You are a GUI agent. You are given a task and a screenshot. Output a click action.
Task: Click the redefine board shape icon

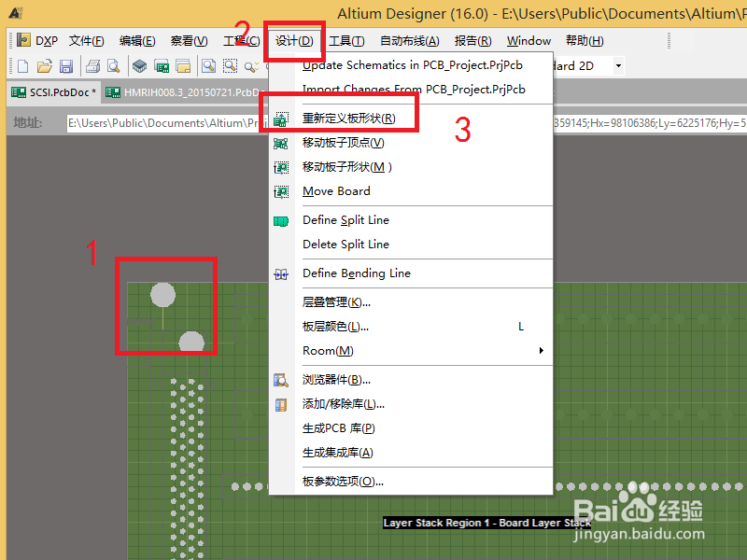click(x=281, y=119)
